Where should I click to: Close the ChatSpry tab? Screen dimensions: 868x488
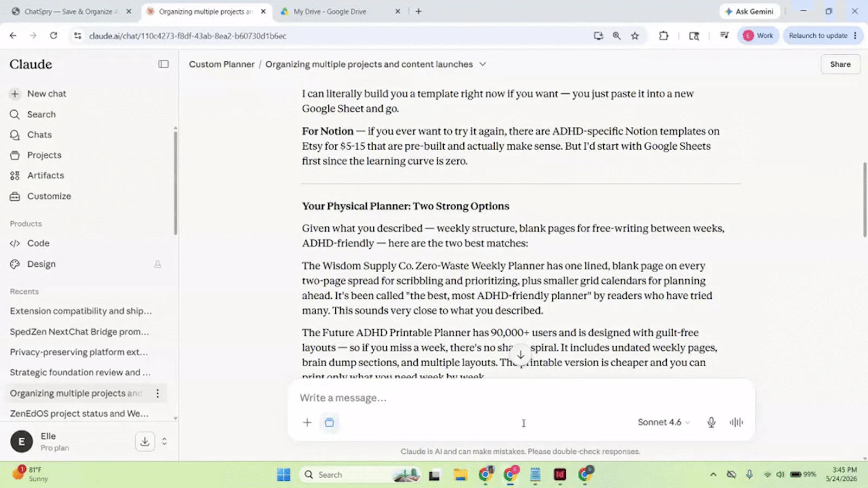[x=129, y=11]
